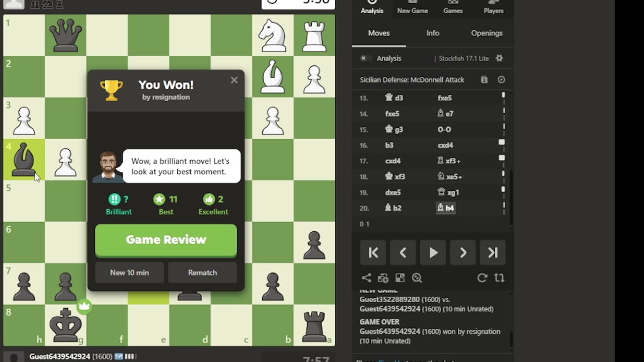Play through the moves
644x362 pixels.
click(433, 253)
